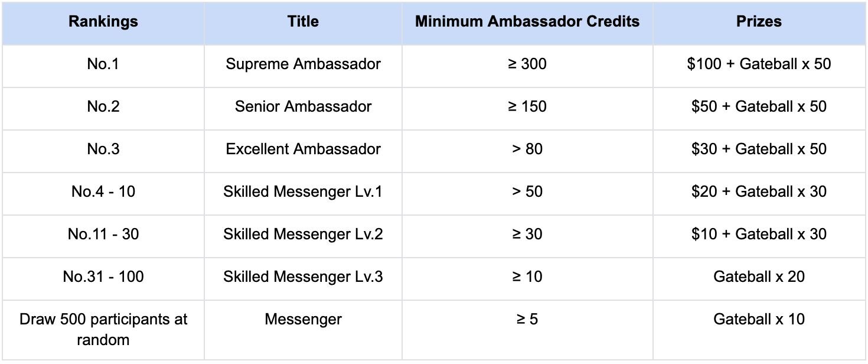Image resolution: width=868 pixels, height=364 pixels.
Task: Click the Prizes column header
Action: pyautogui.click(x=759, y=22)
